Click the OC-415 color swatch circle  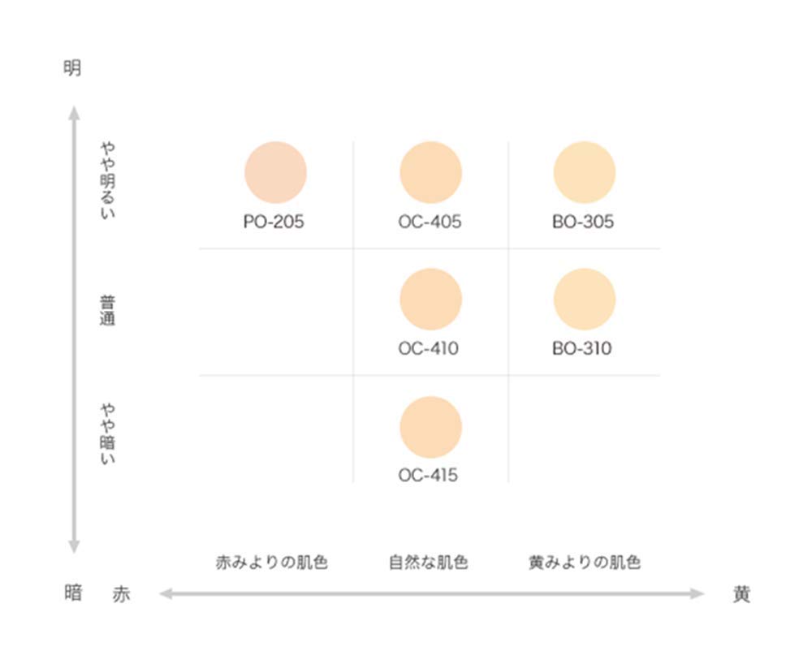pyautogui.click(x=430, y=427)
